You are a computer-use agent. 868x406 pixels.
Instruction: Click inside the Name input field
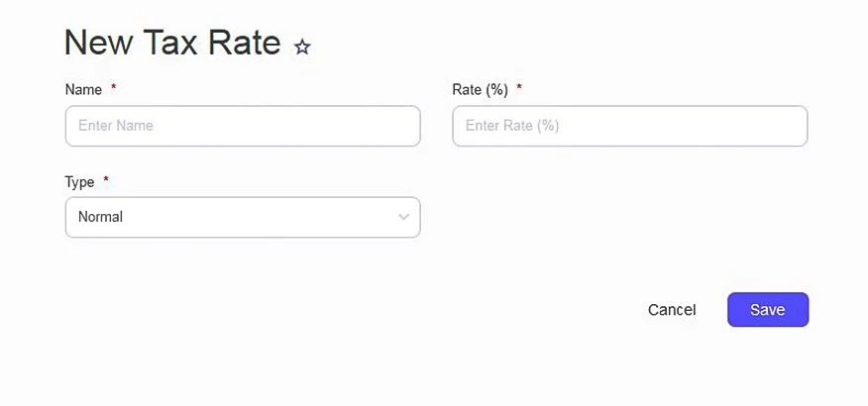[x=243, y=126]
